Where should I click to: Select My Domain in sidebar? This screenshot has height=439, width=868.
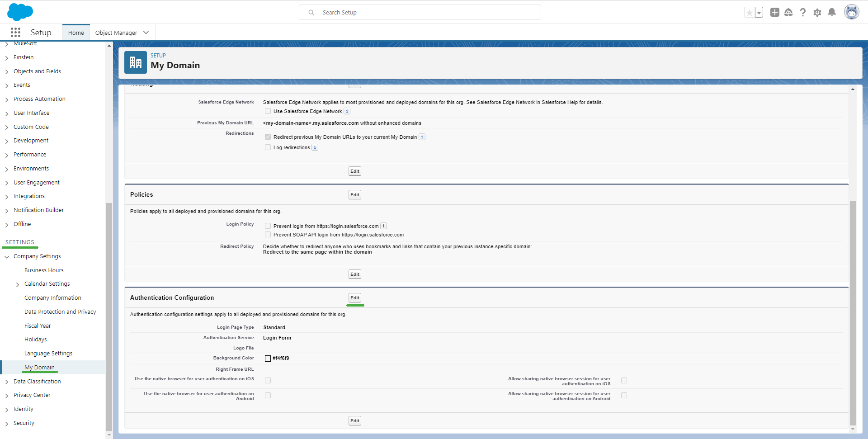39,368
